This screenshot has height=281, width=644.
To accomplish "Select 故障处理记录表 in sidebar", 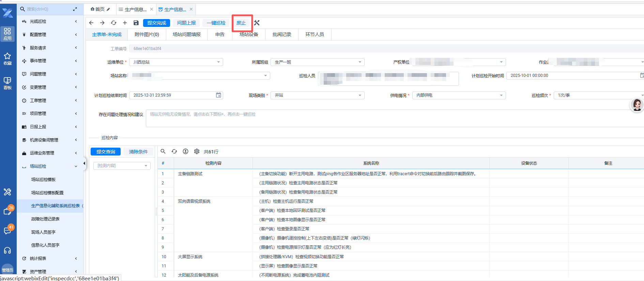I will (x=45, y=219).
